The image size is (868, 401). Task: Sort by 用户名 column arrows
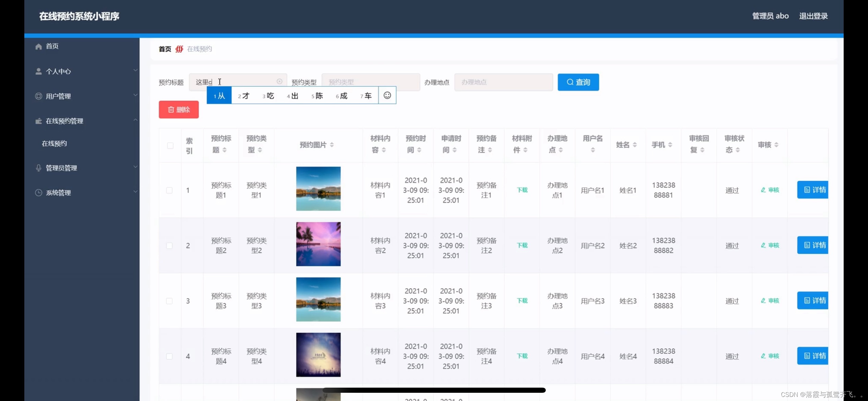593,150
